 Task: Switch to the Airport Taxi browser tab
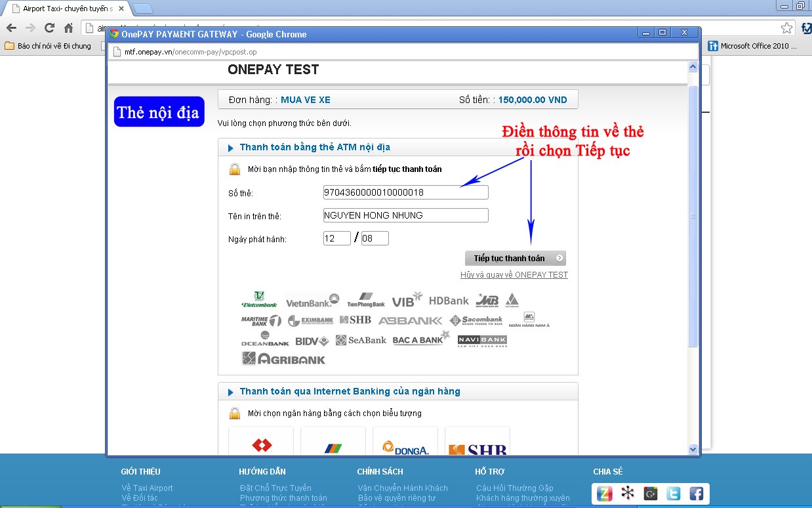pyautogui.click(x=67, y=9)
